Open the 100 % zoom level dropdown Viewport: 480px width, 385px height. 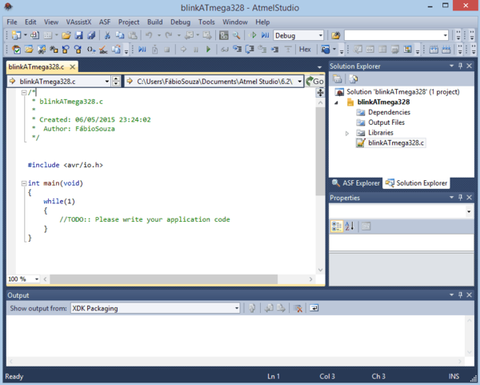coord(37,279)
